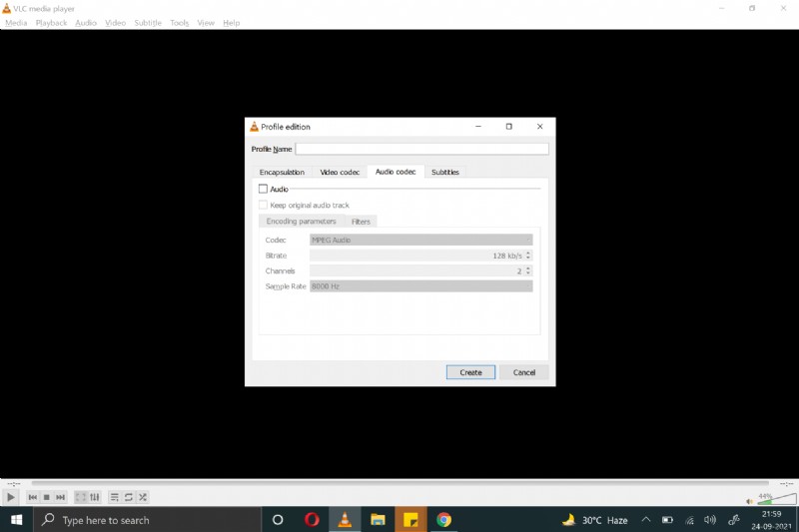Open the Tools menu

[180, 23]
